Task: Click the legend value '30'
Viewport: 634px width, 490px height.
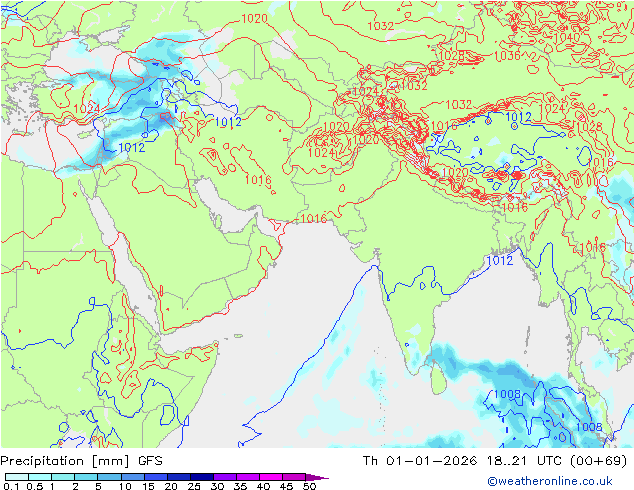Action: (217, 486)
